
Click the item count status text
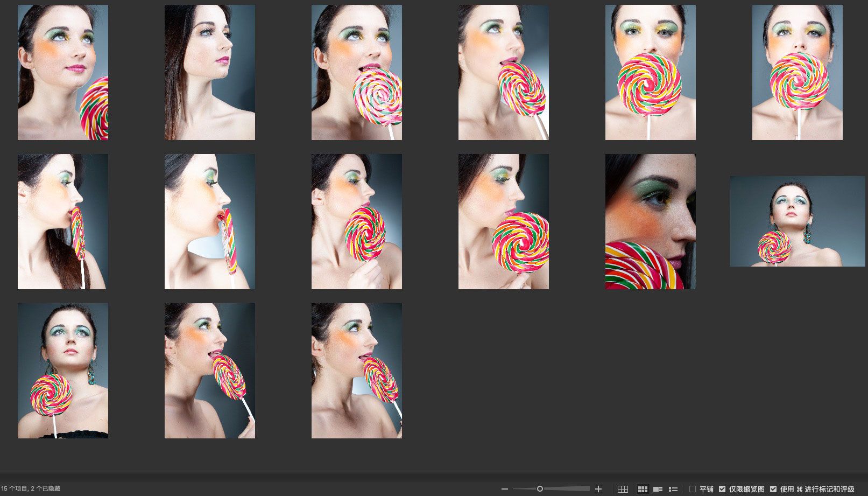pyautogui.click(x=31, y=489)
